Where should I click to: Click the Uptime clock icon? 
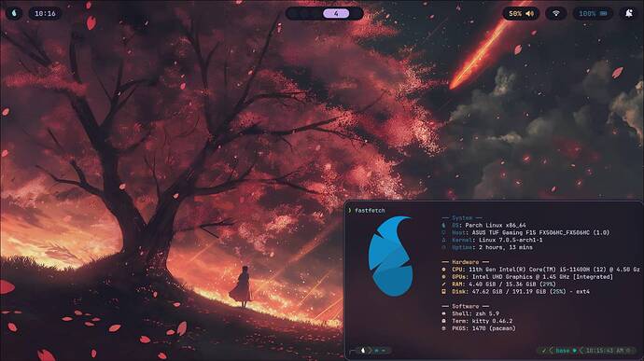click(x=443, y=247)
